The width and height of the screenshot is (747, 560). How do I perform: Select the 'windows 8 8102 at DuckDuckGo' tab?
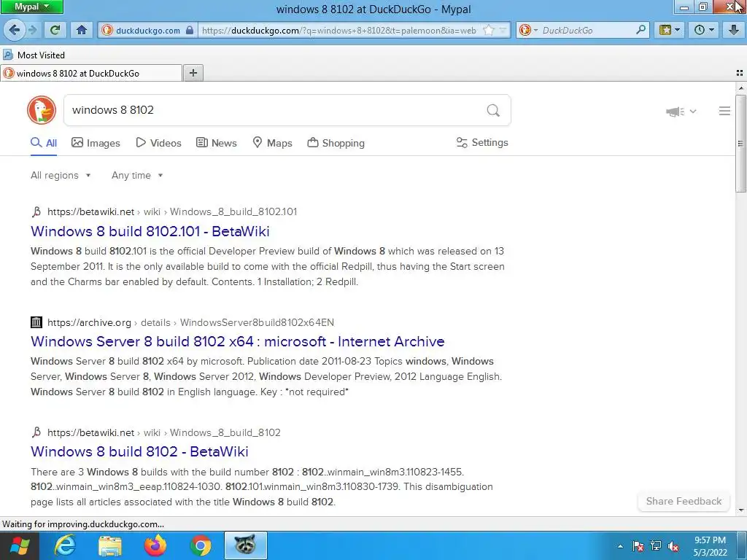pyautogui.click(x=91, y=74)
